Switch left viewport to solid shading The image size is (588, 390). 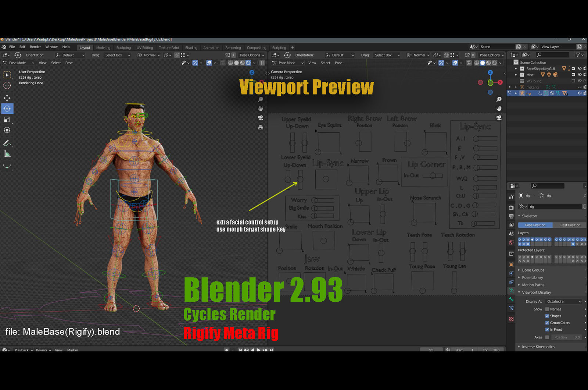pyautogui.click(x=236, y=63)
